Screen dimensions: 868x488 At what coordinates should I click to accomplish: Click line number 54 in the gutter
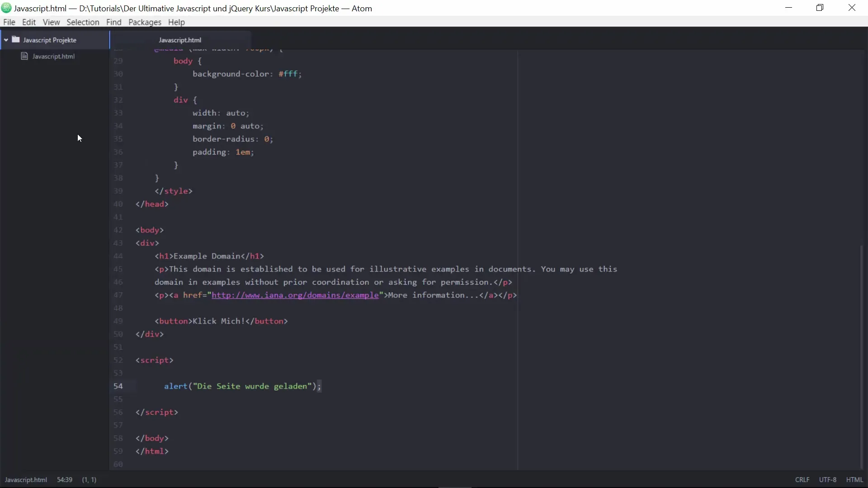point(118,386)
